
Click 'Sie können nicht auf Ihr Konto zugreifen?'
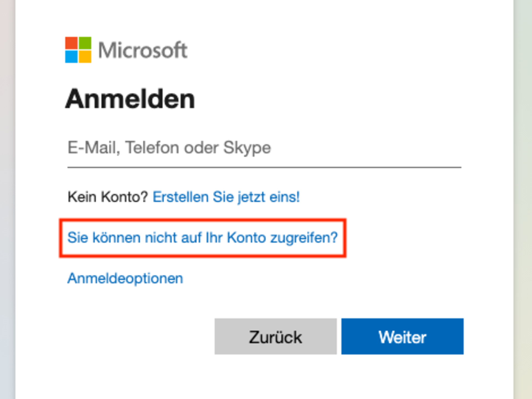pyautogui.click(x=202, y=237)
